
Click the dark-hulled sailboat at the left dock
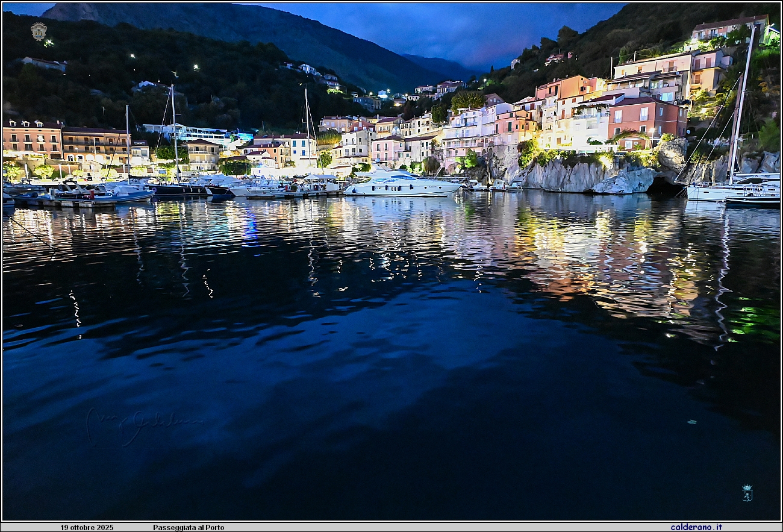177,189
